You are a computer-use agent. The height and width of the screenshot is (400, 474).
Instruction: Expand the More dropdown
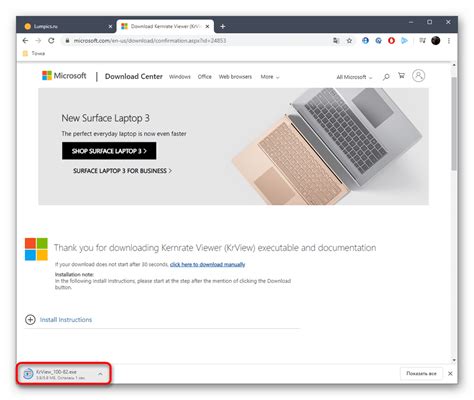270,77
